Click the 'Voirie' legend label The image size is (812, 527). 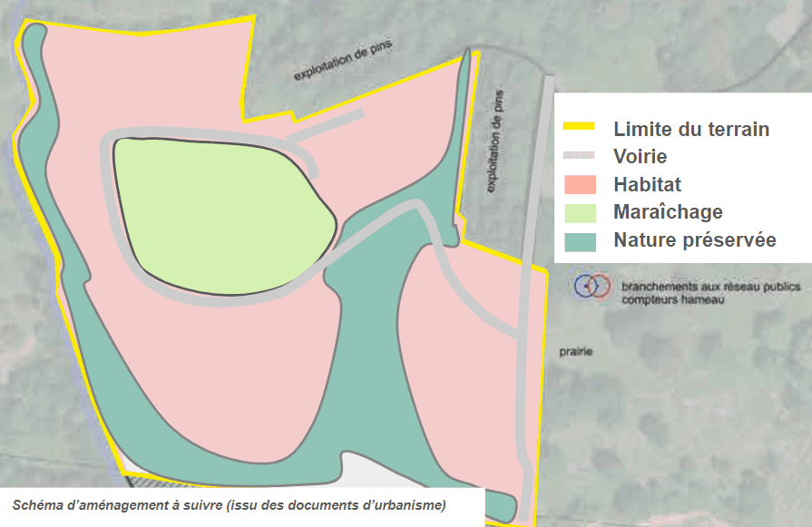pyautogui.click(x=640, y=156)
